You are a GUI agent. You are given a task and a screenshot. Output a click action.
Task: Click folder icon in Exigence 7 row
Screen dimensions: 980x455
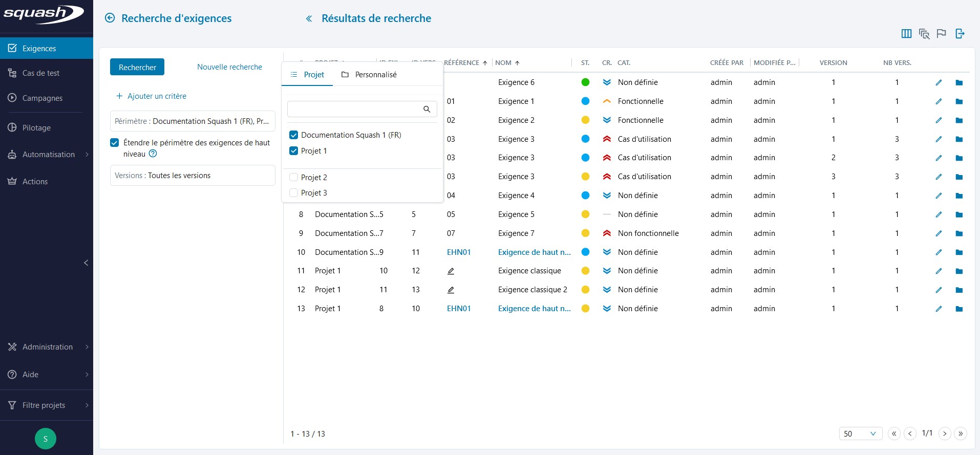959,233
